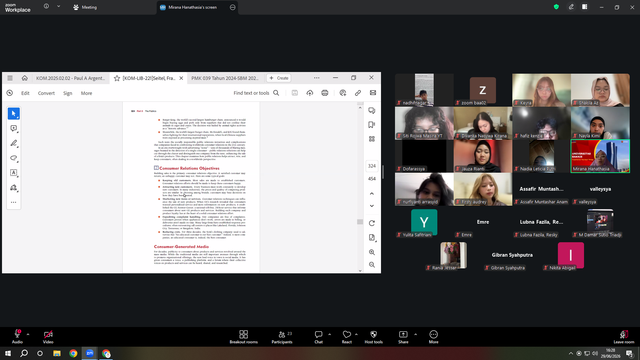Rotate the page view clockwise
The height and width of the screenshot is (360, 640).
click(x=372, y=223)
